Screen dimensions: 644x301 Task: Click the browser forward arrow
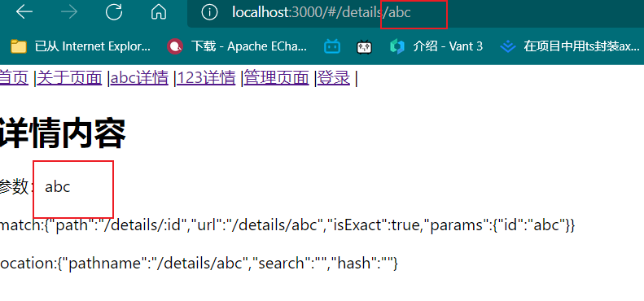[x=69, y=12]
